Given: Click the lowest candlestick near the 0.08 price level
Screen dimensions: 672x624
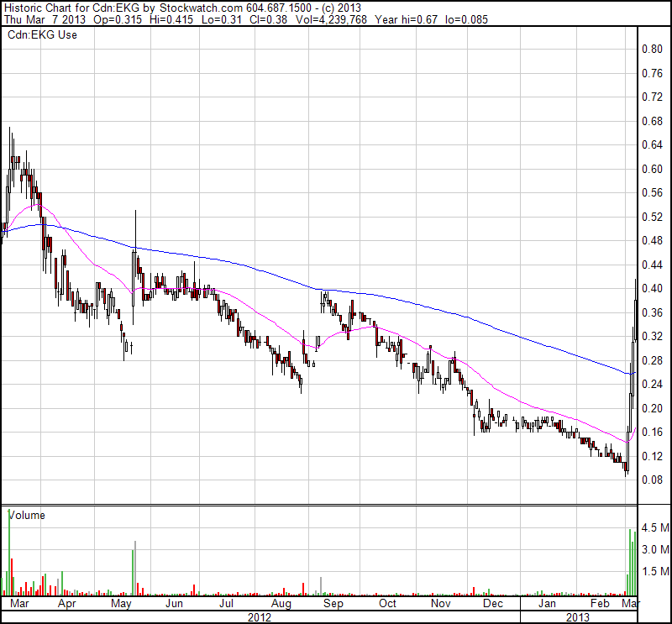Looking at the screenshot, I should tap(626, 472).
